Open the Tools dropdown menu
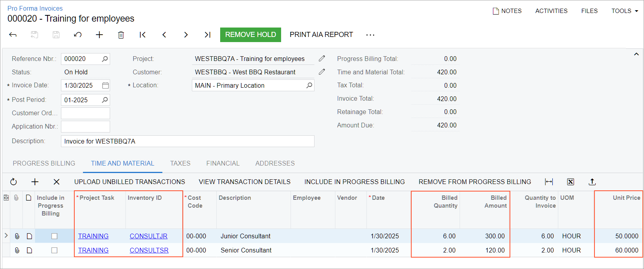Viewport: 644px width, 269px height. coord(624,11)
